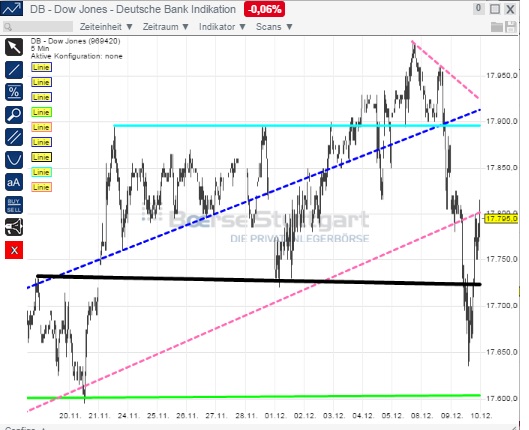Click the 05.12. date axis label
The height and width of the screenshot is (430, 529).
click(x=393, y=415)
